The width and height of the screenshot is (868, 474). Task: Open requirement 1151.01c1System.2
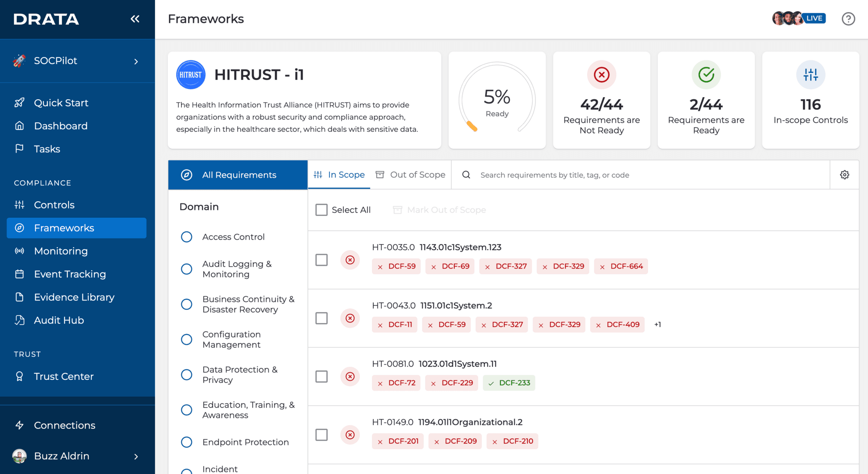click(x=456, y=306)
